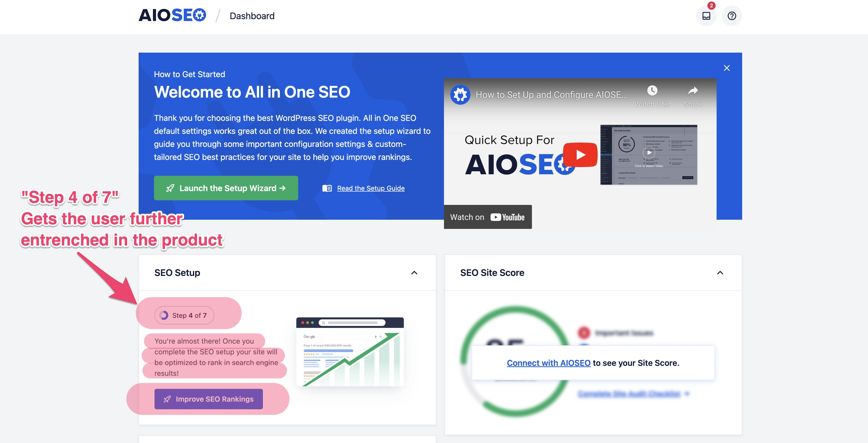
Task: Click the AIOSEO logo
Action: (x=172, y=16)
